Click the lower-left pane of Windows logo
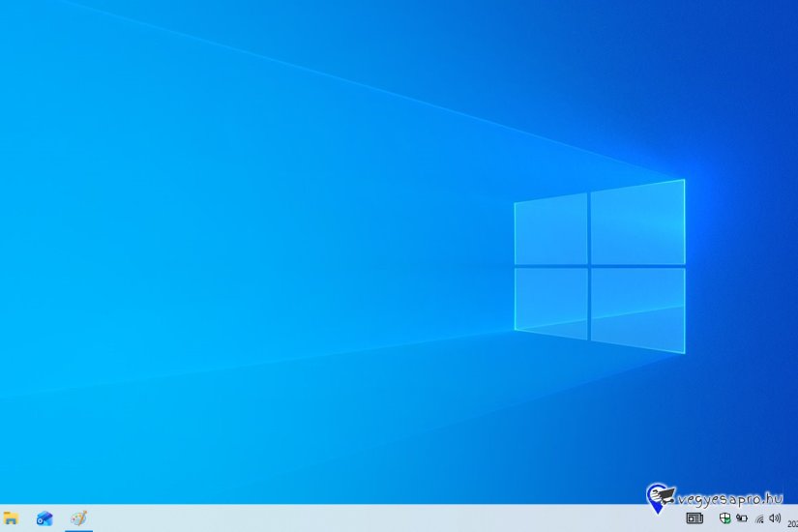Image resolution: width=798 pixels, height=532 pixels. coord(550,302)
